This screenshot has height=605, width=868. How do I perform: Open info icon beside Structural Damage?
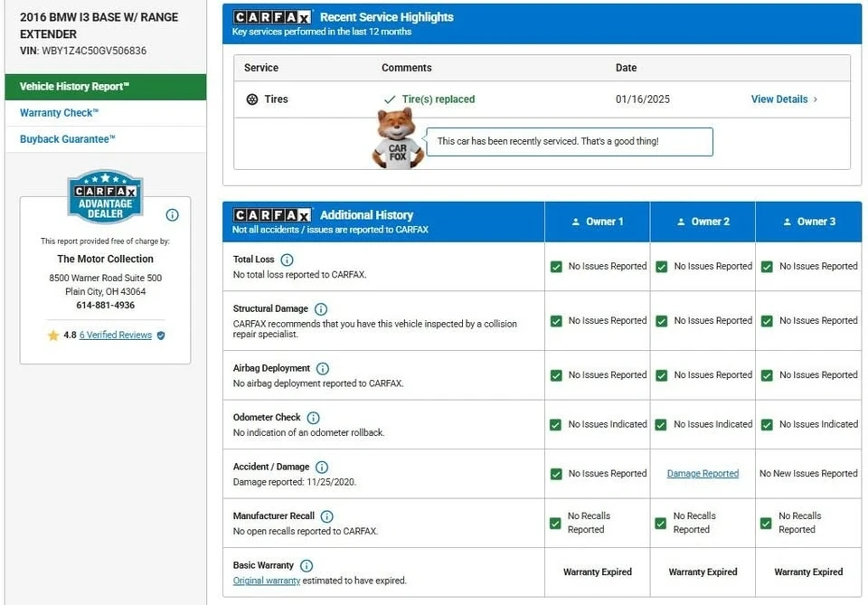320,309
